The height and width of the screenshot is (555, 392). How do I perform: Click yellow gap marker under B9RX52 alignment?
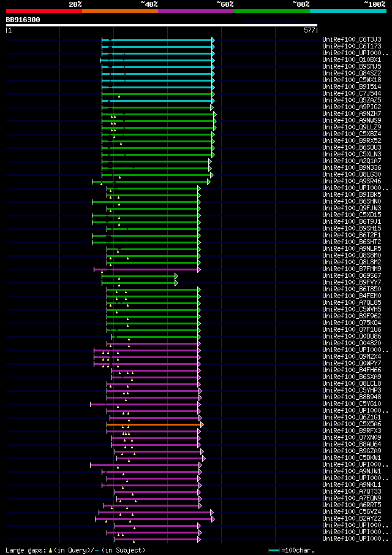pos(121,144)
